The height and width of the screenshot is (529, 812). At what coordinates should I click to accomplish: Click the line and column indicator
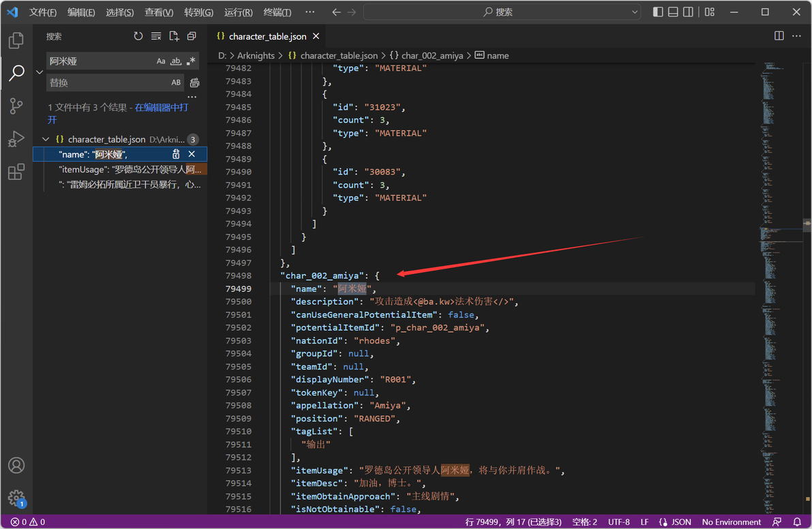click(513, 522)
